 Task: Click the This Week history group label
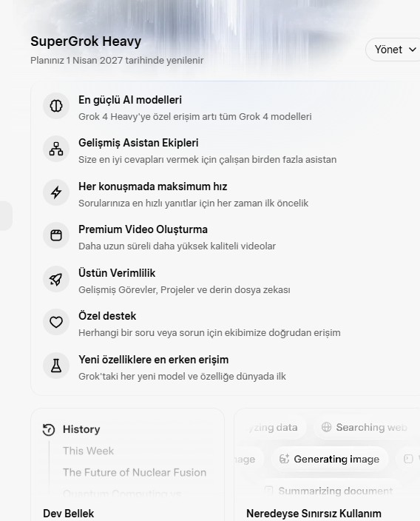[x=88, y=451]
